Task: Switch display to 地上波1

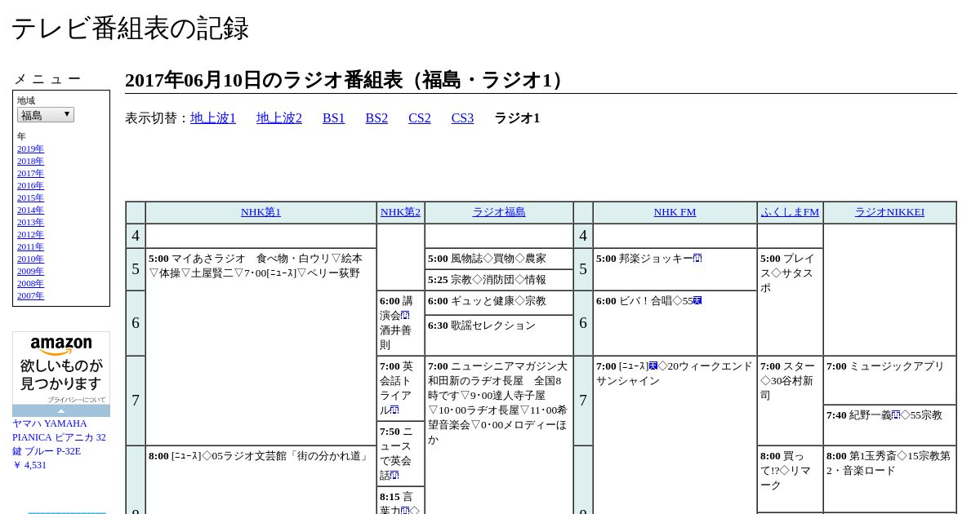Action: 213,118
